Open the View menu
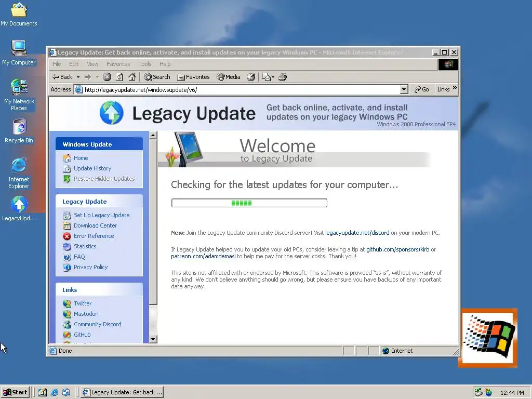532x399 pixels. point(92,64)
